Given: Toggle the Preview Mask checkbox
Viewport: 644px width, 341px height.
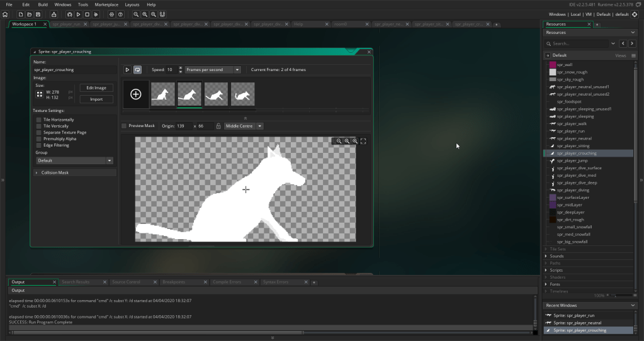Looking at the screenshot, I should point(124,126).
